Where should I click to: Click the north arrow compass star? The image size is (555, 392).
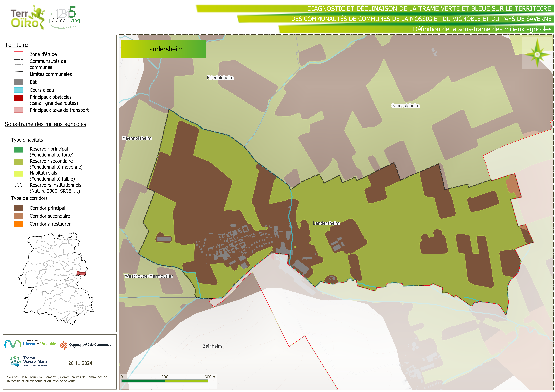pyautogui.click(x=537, y=54)
